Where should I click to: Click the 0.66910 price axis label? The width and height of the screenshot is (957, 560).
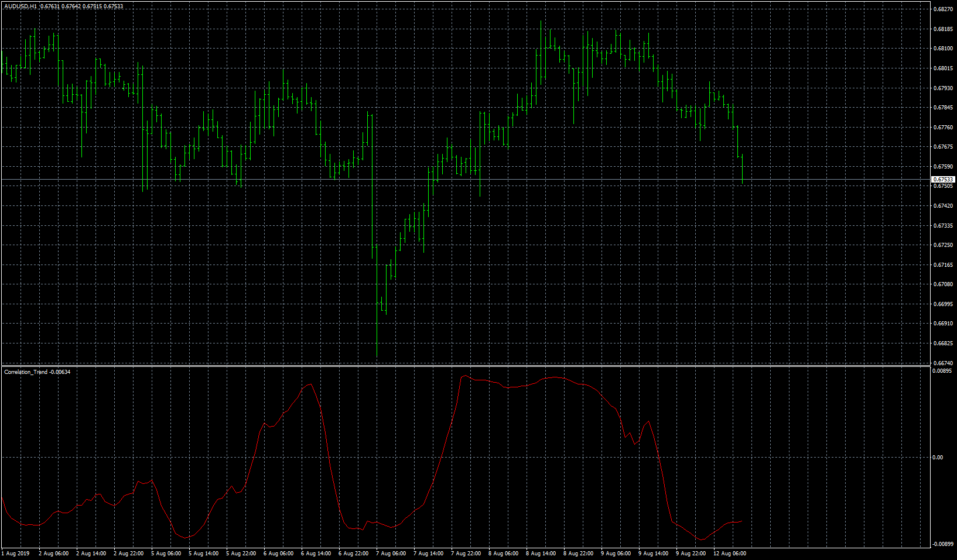[x=943, y=324]
